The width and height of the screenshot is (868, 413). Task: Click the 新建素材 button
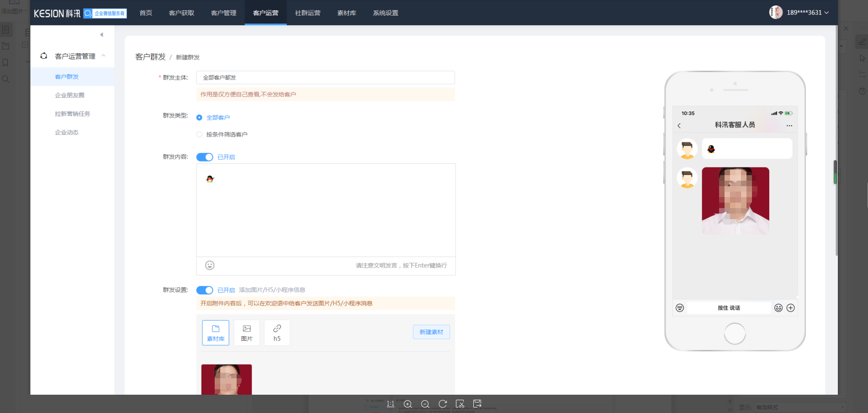431,332
